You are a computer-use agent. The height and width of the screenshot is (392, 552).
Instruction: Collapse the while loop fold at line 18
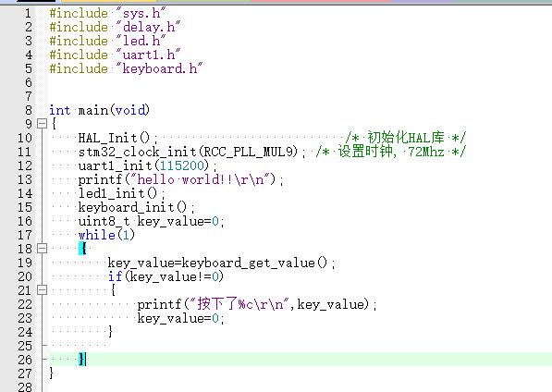coord(42,249)
